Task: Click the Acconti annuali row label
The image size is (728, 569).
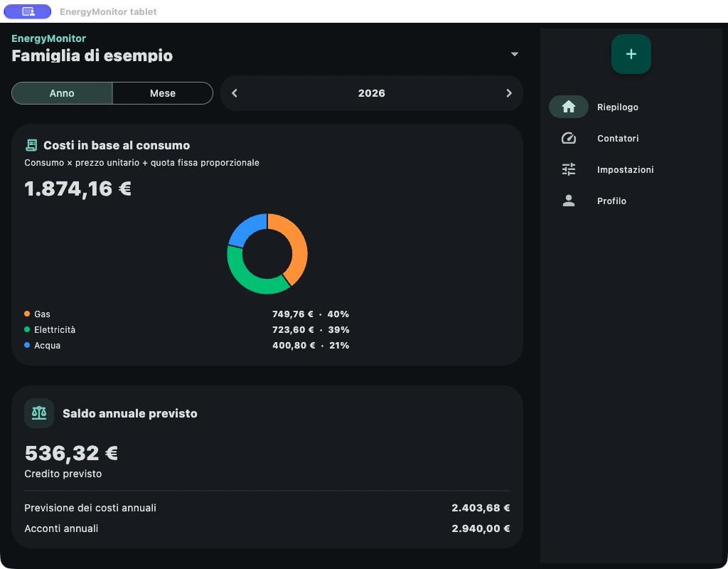Action: 61,528
